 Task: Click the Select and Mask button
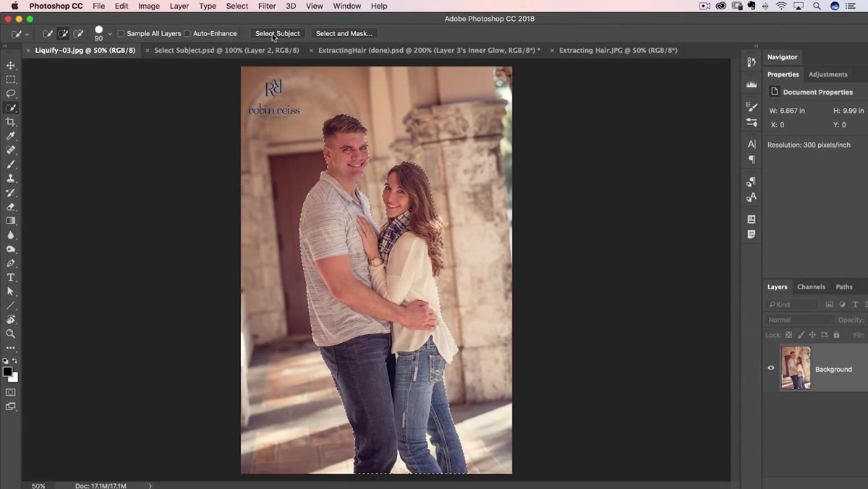(344, 34)
